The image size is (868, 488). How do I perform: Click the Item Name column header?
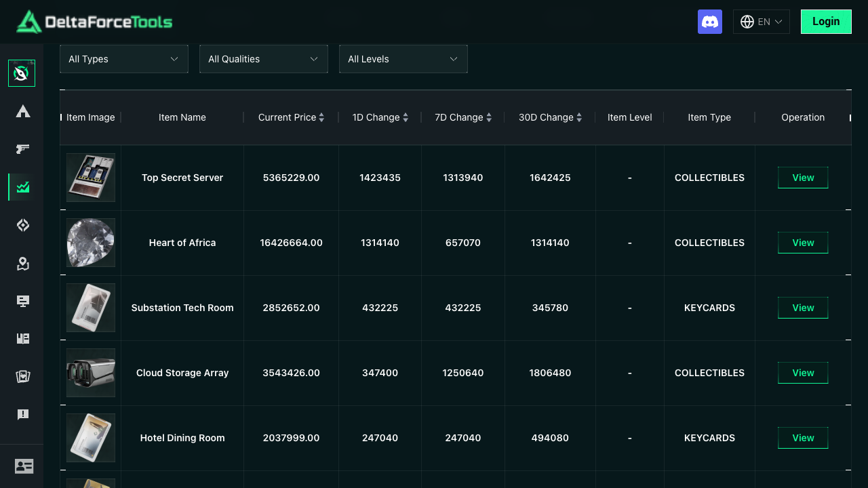click(182, 117)
